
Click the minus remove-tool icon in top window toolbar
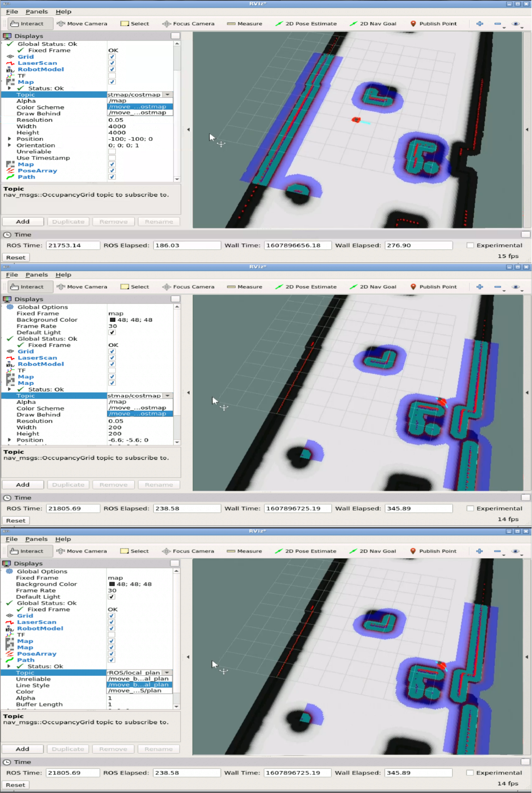pos(498,24)
